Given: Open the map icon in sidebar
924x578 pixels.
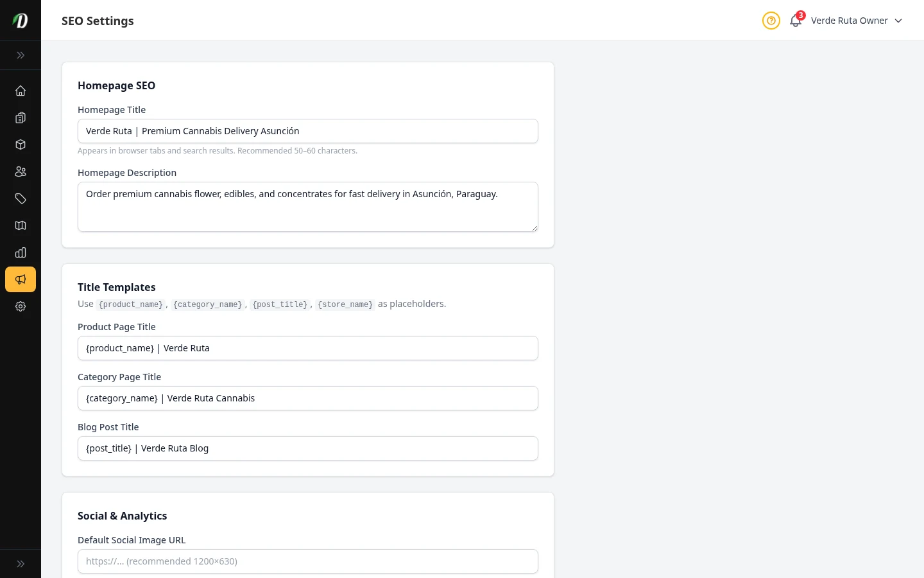Looking at the screenshot, I should coord(21,225).
